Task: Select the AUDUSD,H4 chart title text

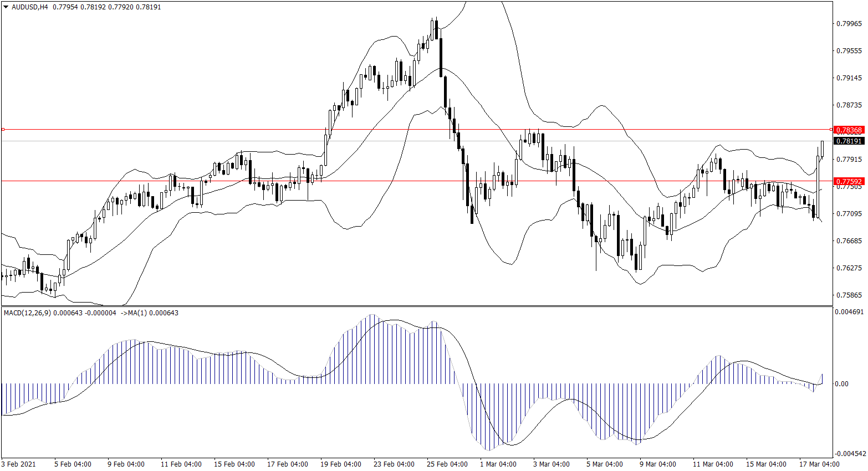Action: 30,7
